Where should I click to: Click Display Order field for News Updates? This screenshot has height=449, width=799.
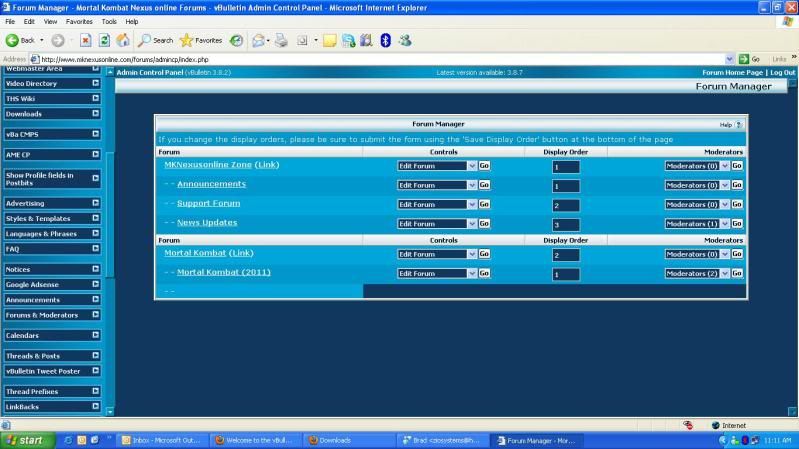(566, 225)
